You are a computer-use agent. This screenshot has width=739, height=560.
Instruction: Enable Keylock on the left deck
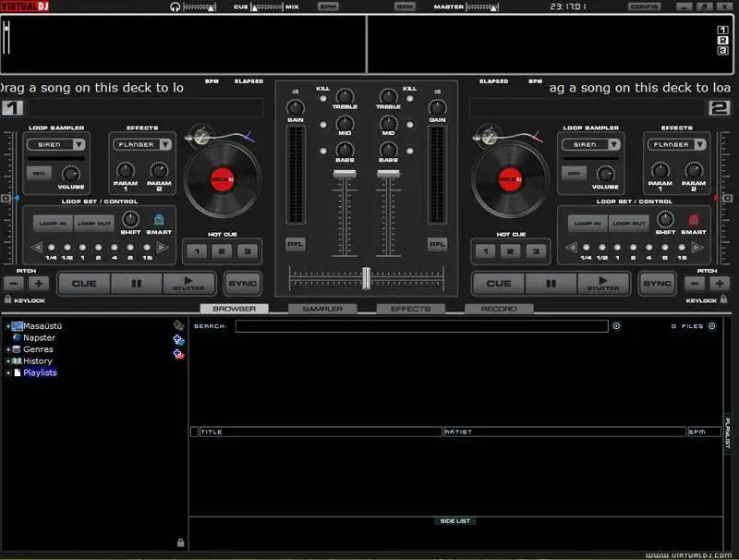pyautogui.click(x=8, y=300)
